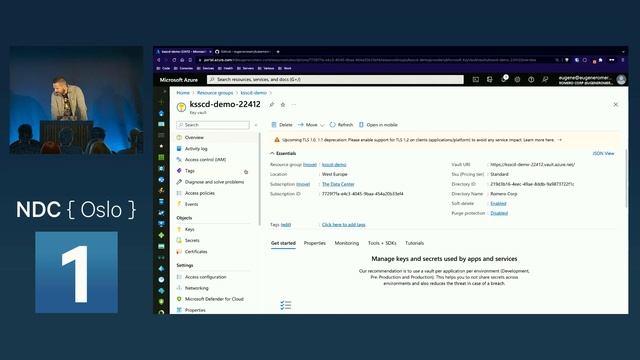Open the JSON View link

603,153
